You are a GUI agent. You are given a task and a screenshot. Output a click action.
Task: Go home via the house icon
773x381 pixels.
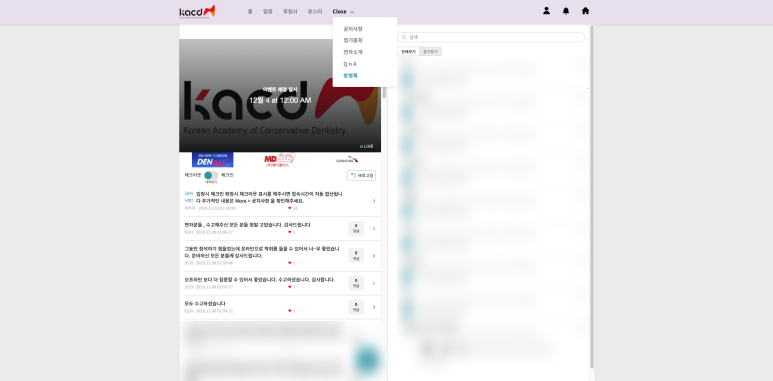click(585, 11)
